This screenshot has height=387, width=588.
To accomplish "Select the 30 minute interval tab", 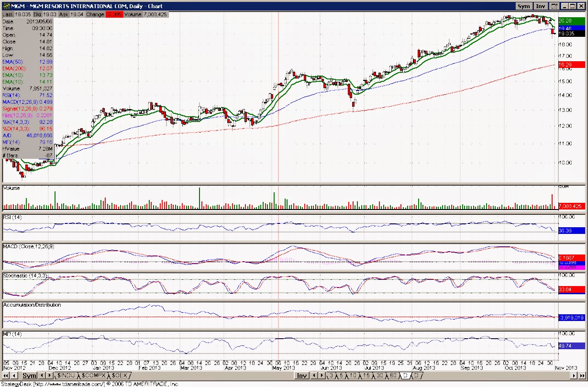I will (x=380, y=376).
